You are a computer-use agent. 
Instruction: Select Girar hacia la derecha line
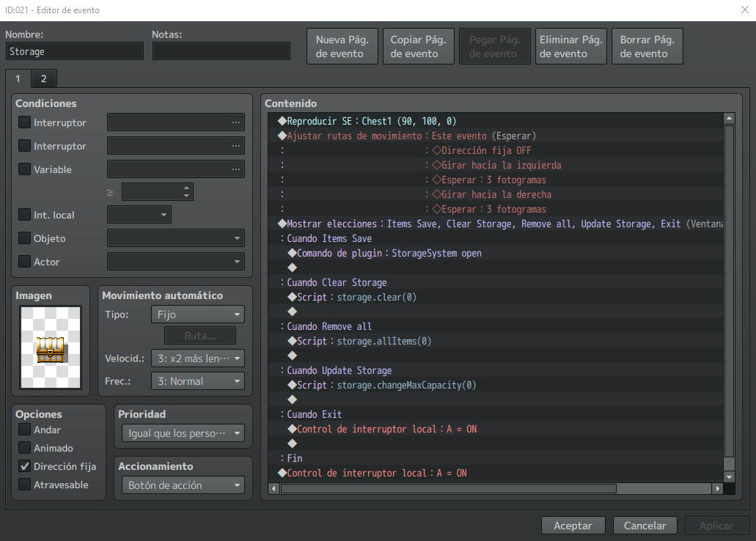pos(496,194)
